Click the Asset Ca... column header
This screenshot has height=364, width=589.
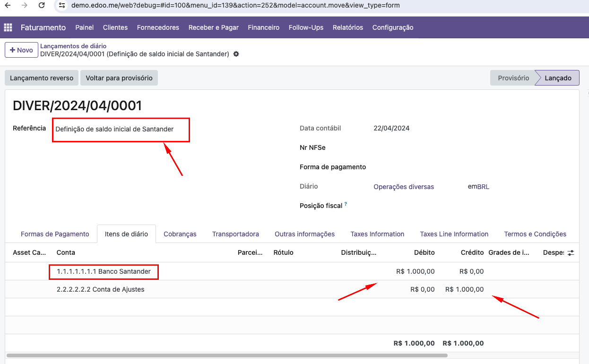pyautogui.click(x=29, y=252)
